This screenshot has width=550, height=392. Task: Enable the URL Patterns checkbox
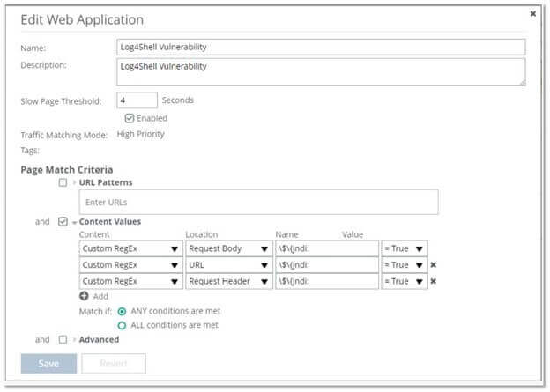pos(63,182)
